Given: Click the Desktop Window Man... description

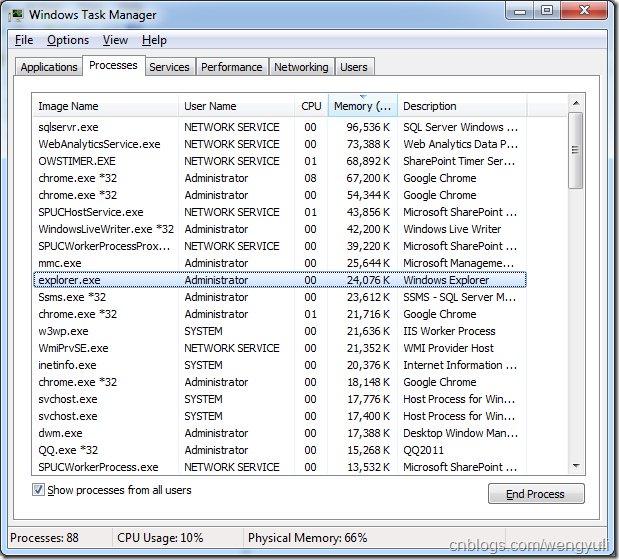Looking at the screenshot, I should pos(460,433).
